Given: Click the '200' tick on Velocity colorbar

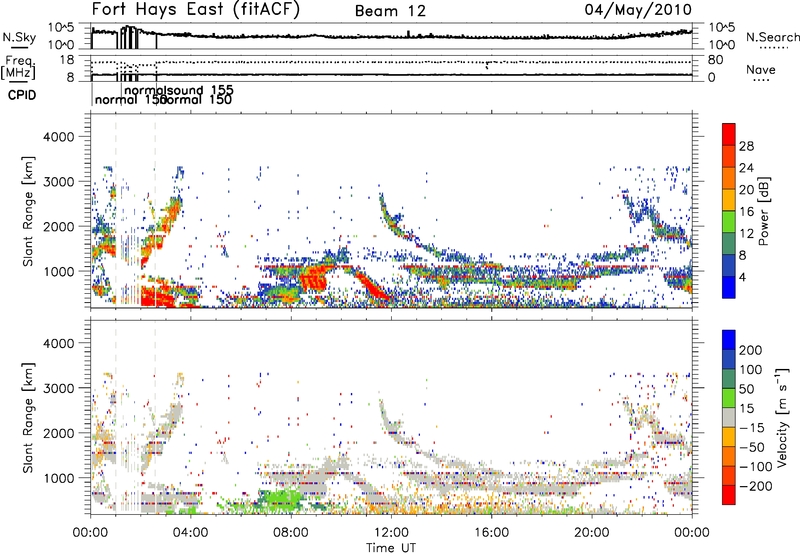Looking at the screenshot, I should coord(750,350).
